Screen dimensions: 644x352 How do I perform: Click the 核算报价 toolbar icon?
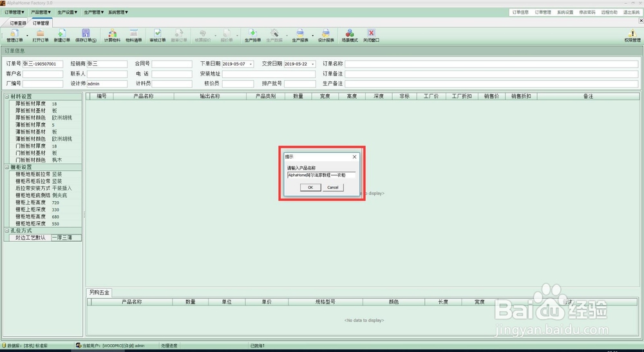[202, 35]
